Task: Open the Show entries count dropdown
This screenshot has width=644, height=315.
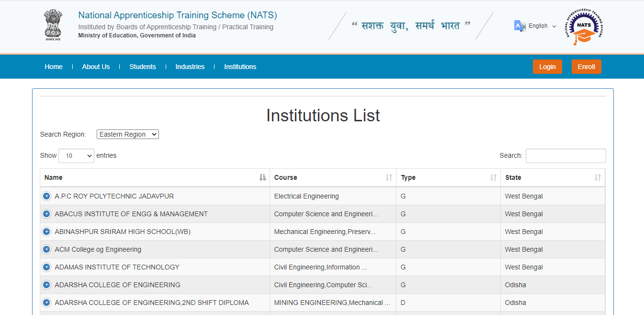Action: point(76,156)
